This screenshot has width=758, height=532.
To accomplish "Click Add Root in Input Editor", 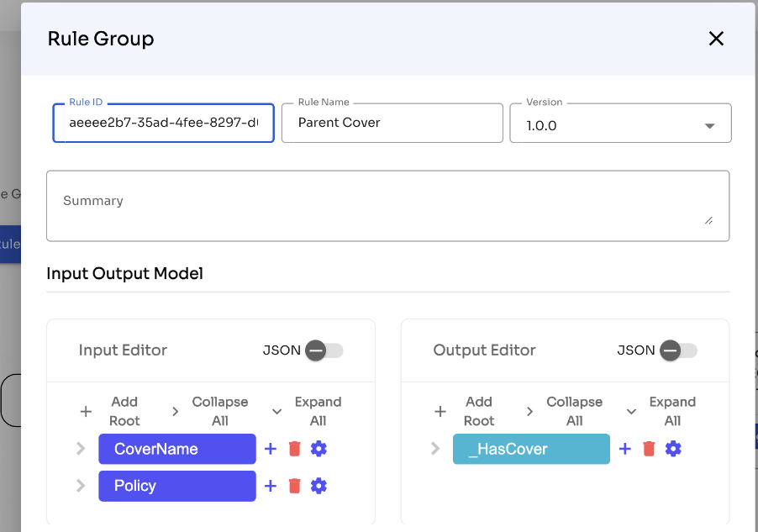I will point(112,411).
